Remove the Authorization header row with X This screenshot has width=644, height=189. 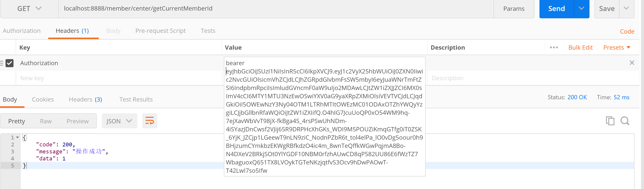click(632, 63)
